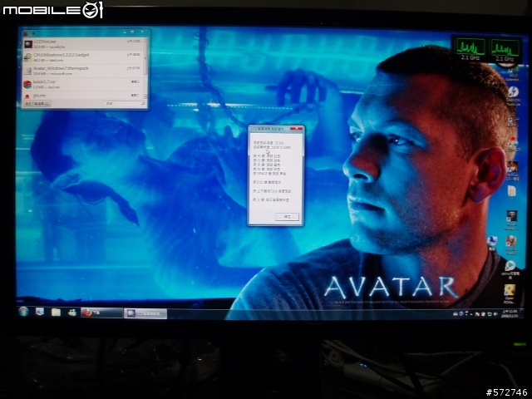Maximize the Downloads window
This screenshot has height=399, width=532.
132,32
